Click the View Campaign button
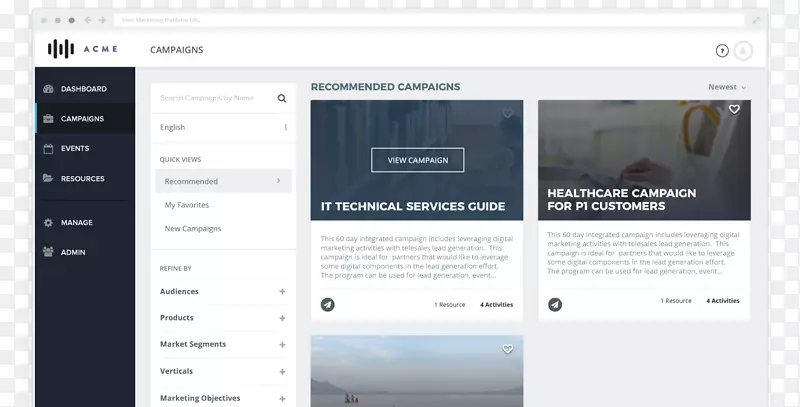This screenshot has width=800, height=407. [417, 160]
